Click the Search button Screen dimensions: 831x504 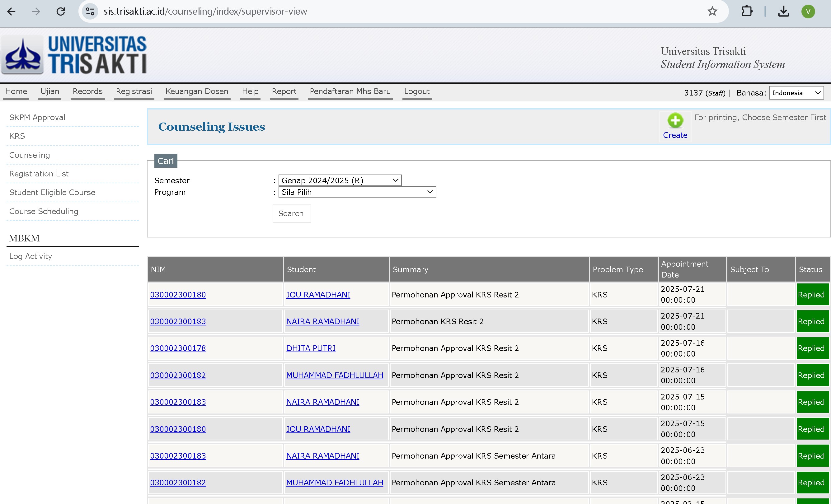pos(292,213)
